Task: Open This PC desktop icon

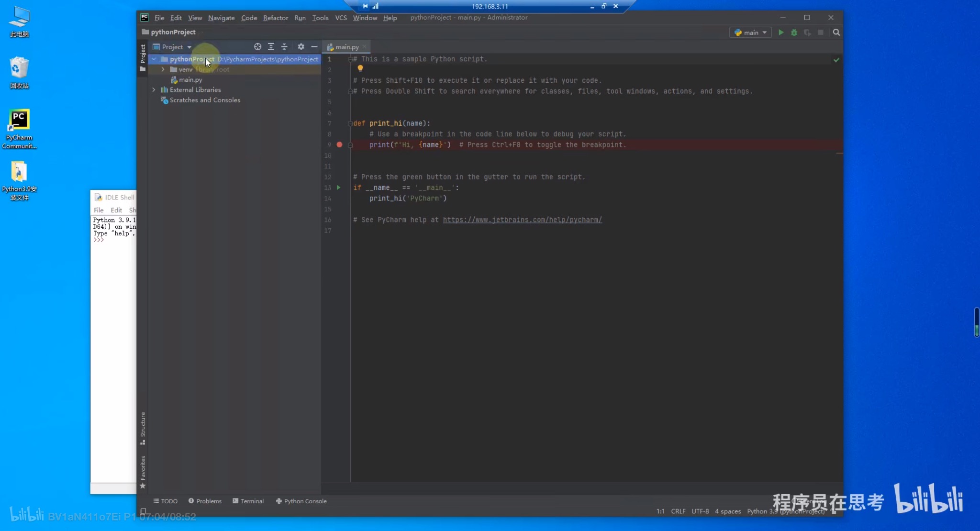Action: click(x=19, y=22)
